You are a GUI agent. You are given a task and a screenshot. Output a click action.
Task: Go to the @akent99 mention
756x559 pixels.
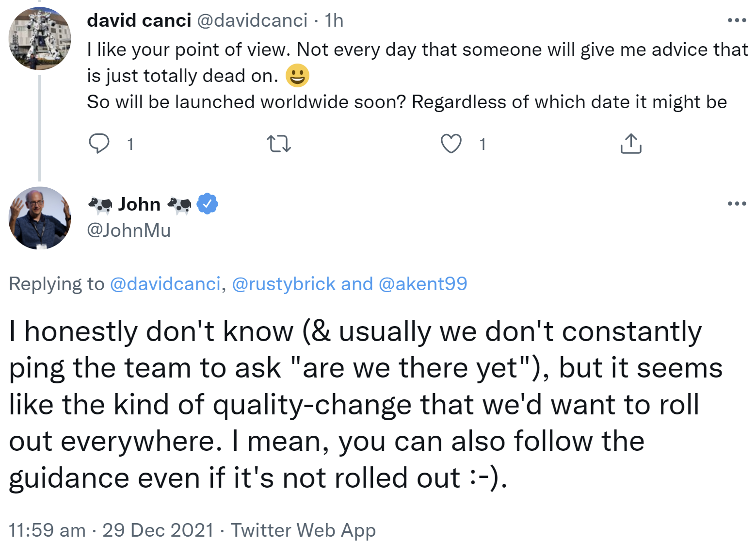click(422, 284)
